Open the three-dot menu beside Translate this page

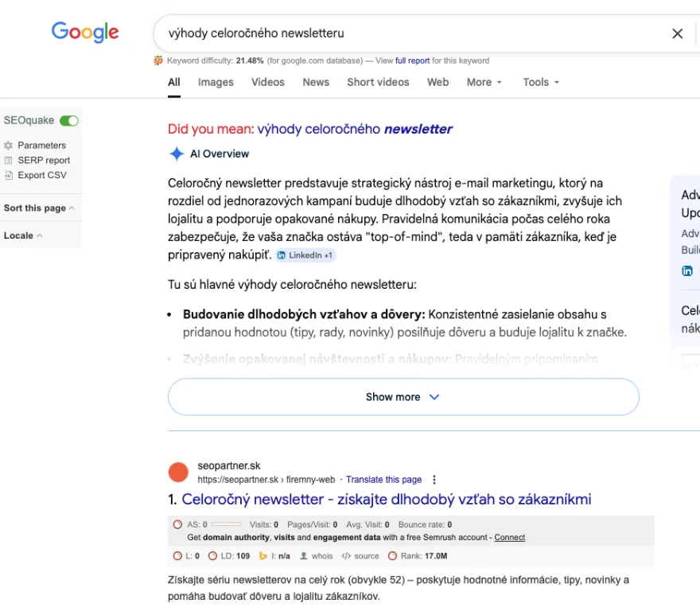pos(434,480)
